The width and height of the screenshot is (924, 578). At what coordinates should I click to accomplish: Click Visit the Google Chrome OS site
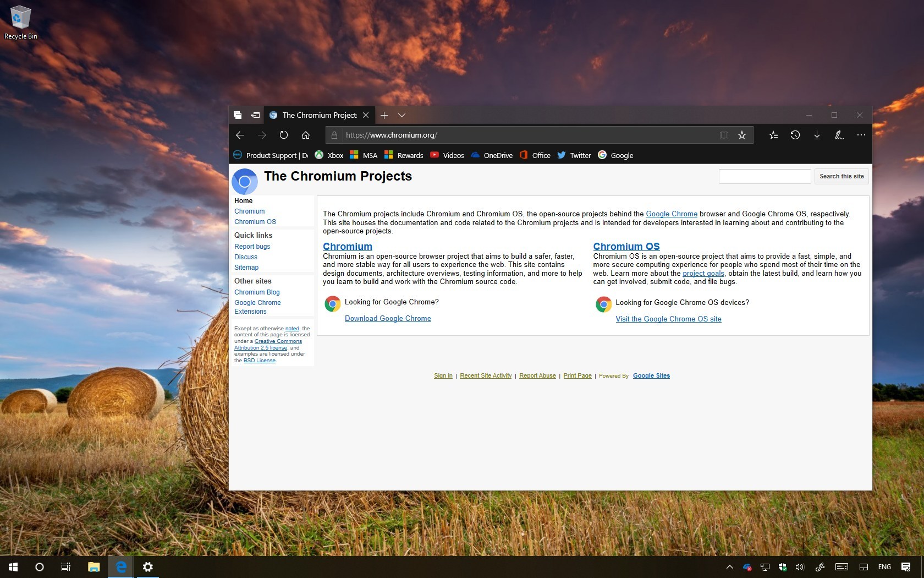pyautogui.click(x=668, y=319)
